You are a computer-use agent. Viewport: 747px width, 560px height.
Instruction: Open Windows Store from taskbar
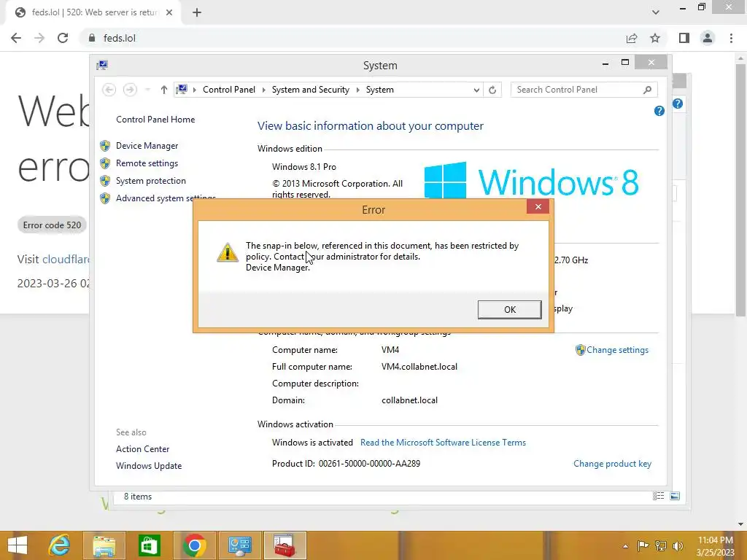pos(149,545)
